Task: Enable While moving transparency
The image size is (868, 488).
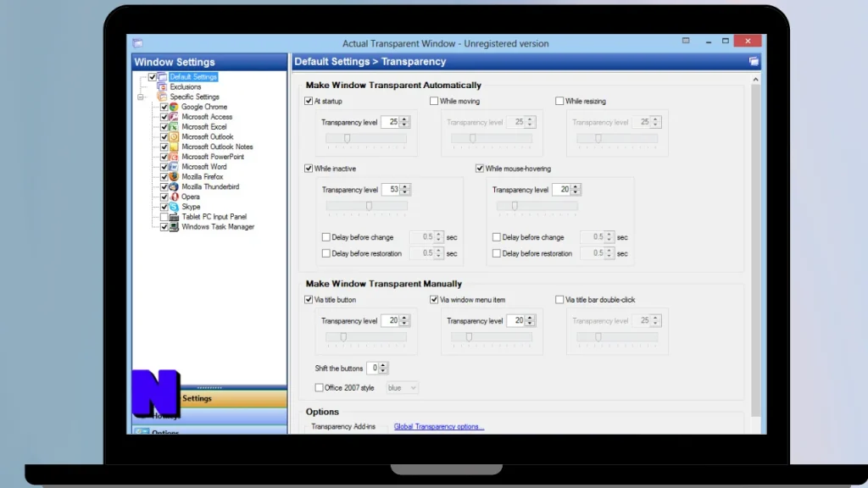Action: (x=434, y=102)
